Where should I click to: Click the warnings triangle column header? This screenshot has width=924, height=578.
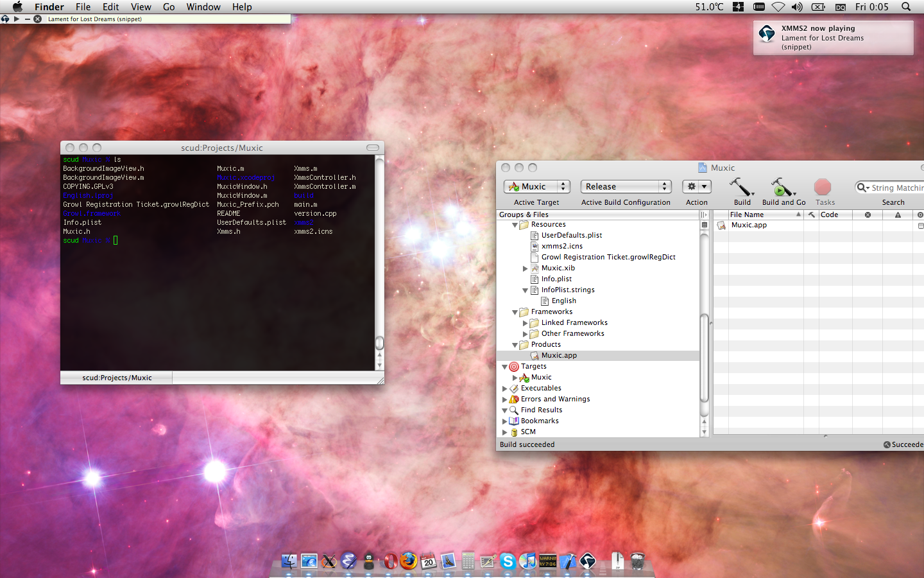tap(898, 215)
